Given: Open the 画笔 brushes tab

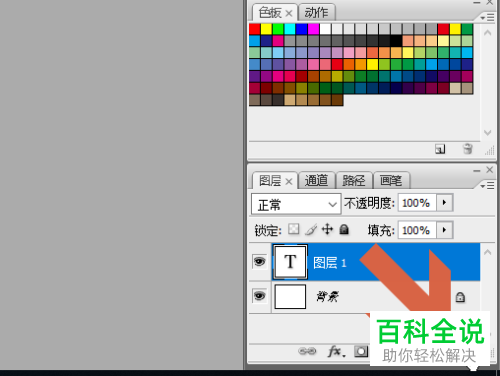Looking at the screenshot, I should coord(391,181).
